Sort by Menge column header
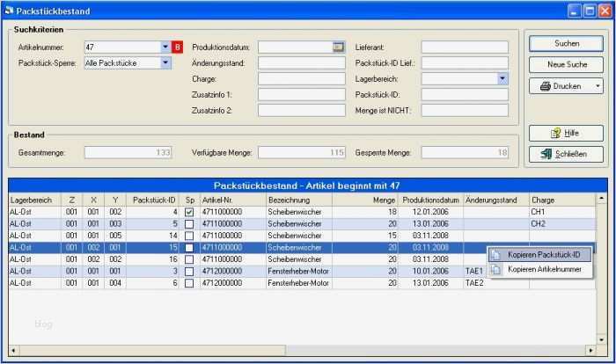The height and width of the screenshot is (364, 616). (365, 200)
